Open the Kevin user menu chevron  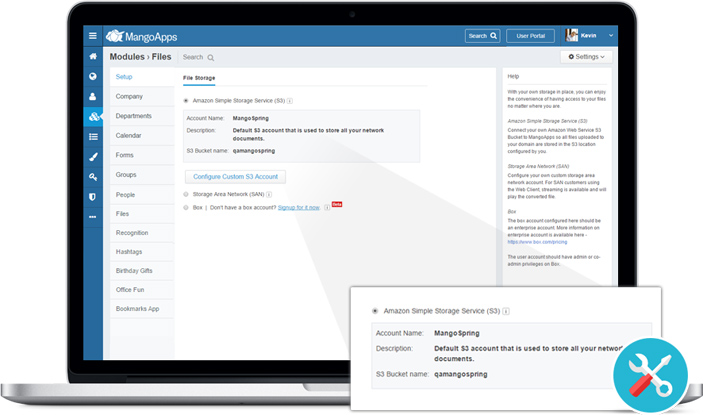[x=611, y=35]
